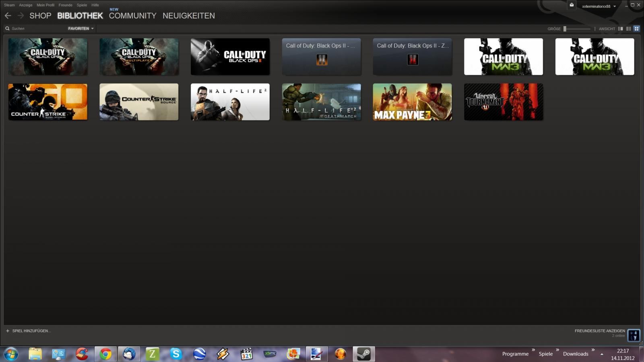Open the orange globe taskbar icon
Screen dimensions: 644x362
pos(340,354)
